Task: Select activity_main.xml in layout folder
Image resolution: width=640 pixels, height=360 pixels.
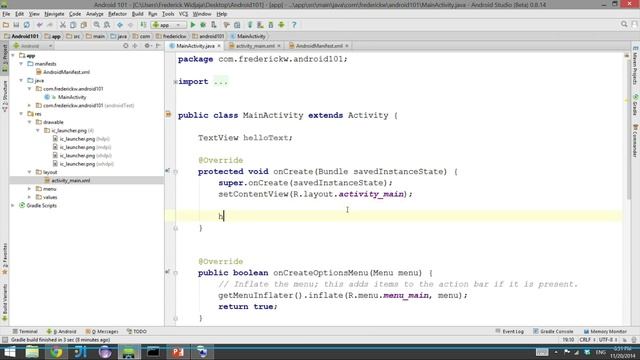Action: [70, 180]
